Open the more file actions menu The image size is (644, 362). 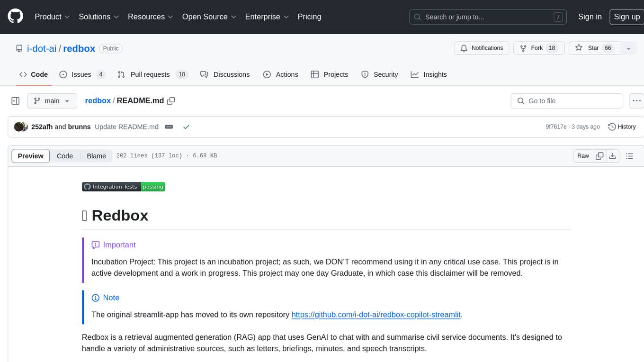pyautogui.click(x=636, y=101)
